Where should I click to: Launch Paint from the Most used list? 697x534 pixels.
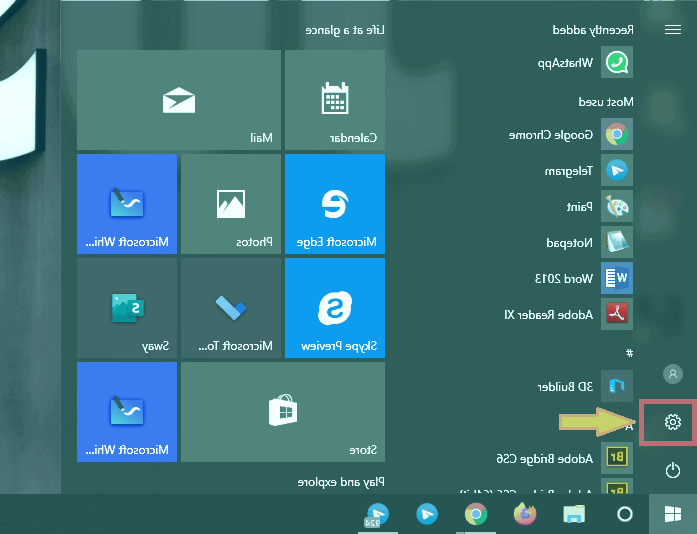coord(600,206)
